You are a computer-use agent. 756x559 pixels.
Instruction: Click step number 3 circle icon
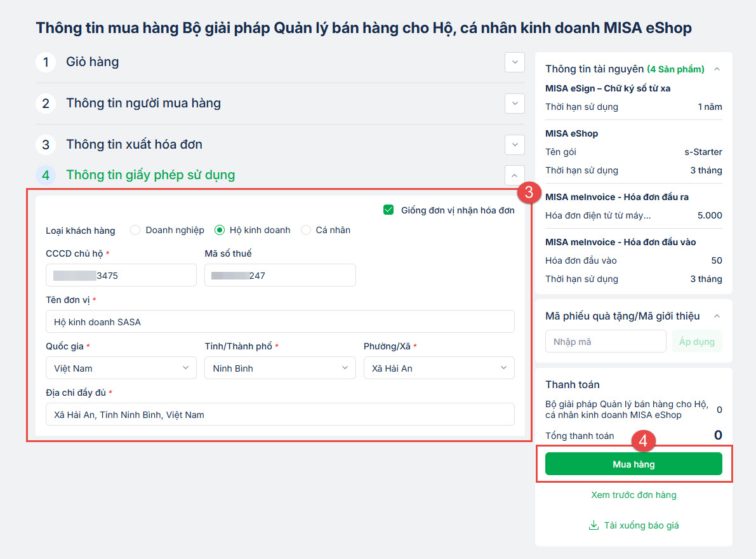pos(46,145)
